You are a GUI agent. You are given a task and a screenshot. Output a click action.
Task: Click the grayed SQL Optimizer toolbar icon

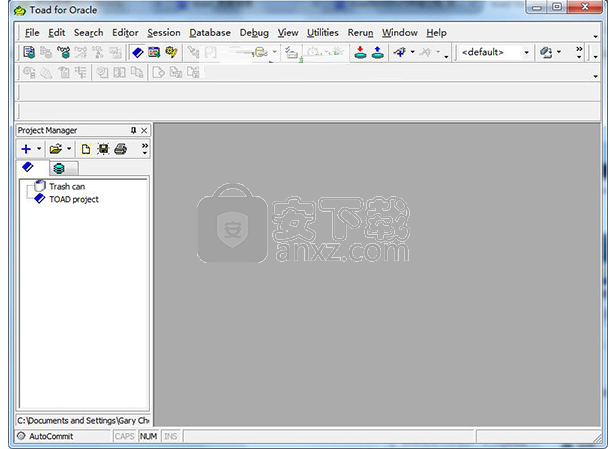click(98, 52)
